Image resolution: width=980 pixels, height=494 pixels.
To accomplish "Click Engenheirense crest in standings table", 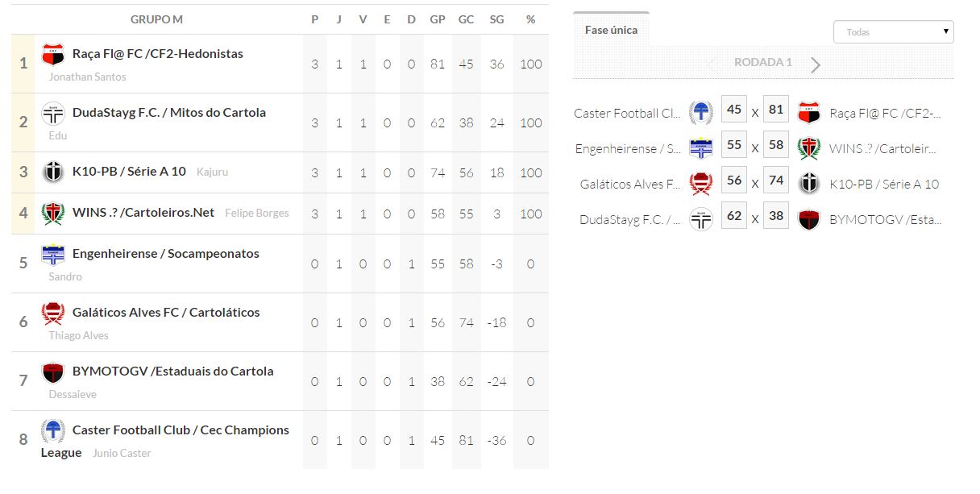I will pos(53,255).
